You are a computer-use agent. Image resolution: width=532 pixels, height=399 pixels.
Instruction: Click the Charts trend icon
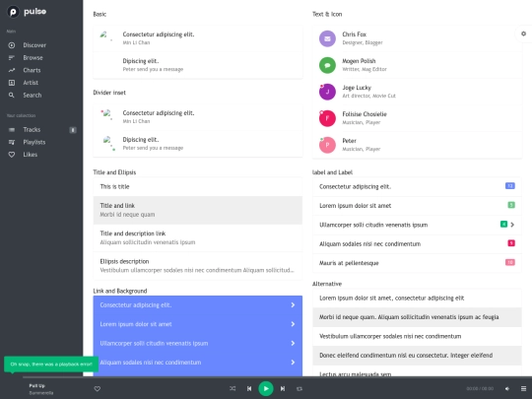tap(12, 70)
